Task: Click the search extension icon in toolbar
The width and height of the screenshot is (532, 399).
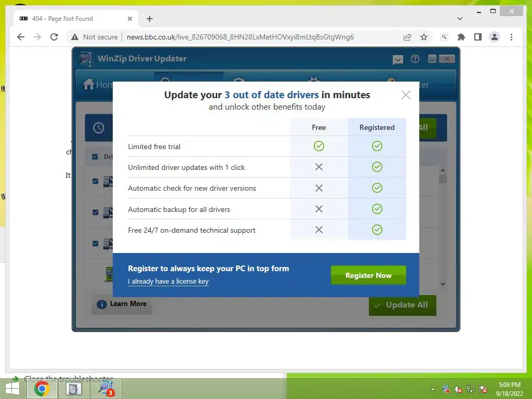Action: 444,37
